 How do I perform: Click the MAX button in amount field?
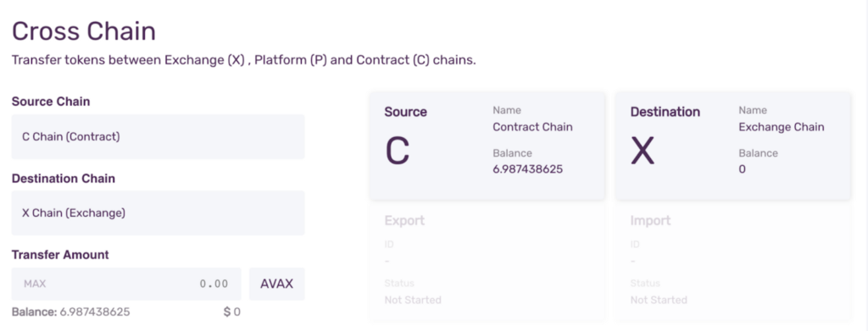click(35, 284)
